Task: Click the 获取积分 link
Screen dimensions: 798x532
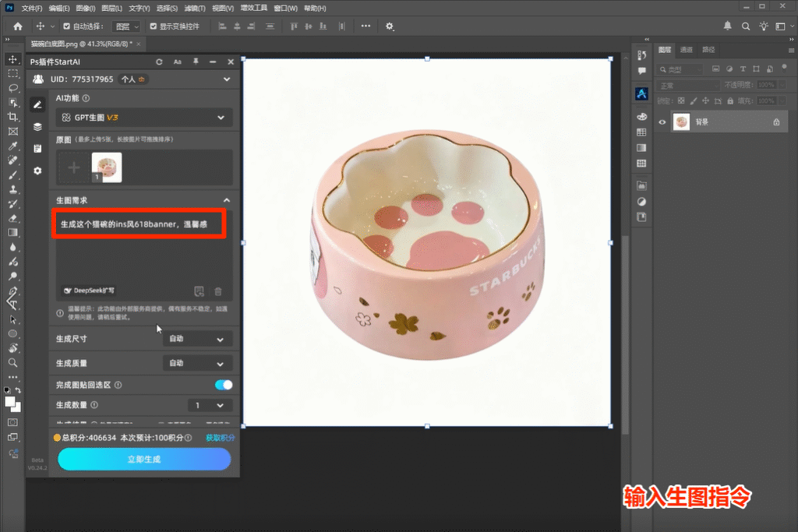Action: [x=220, y=438]
